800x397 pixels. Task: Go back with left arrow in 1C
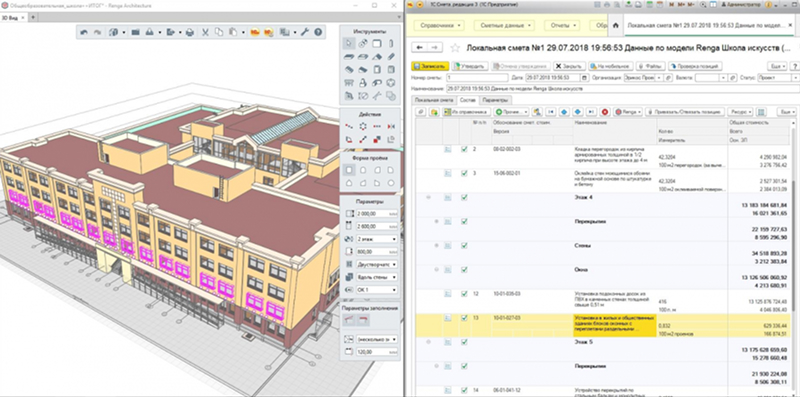coord(420,47)
